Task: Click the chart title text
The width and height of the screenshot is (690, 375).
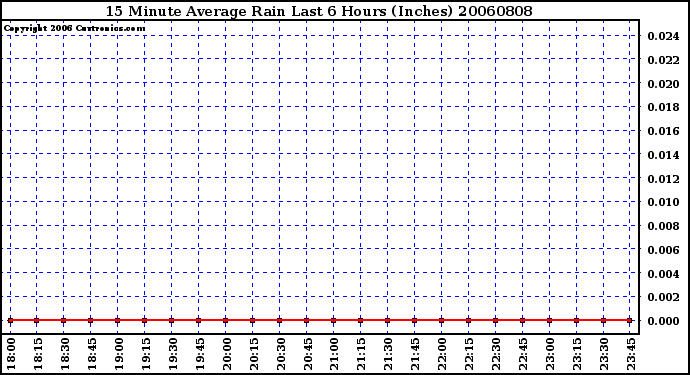Action: pyautogui.click(x=319, y=11)
